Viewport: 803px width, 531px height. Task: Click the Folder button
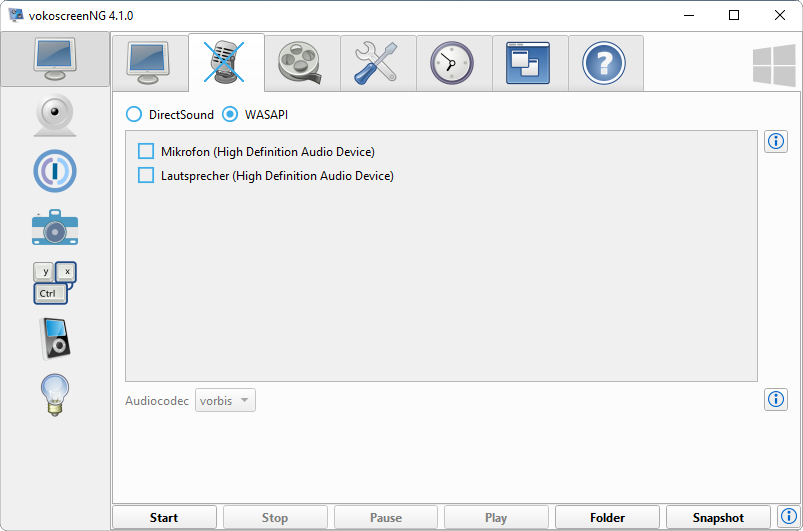pos(607,518)
